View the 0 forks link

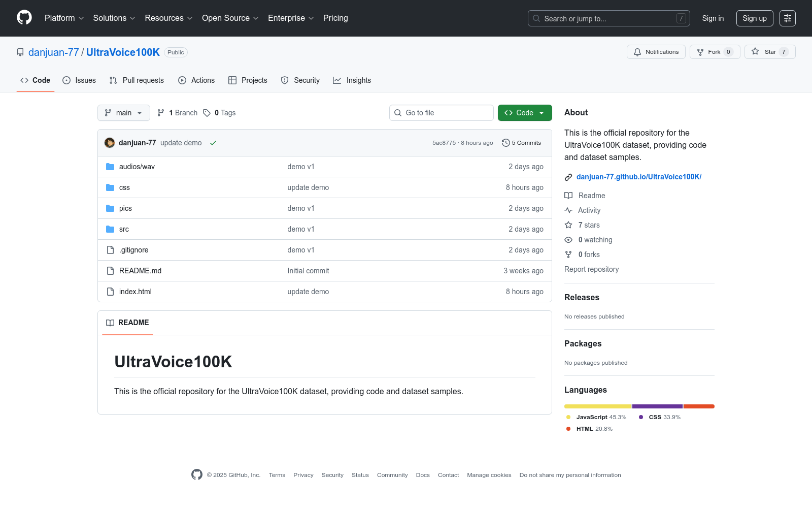click(583, 255)
